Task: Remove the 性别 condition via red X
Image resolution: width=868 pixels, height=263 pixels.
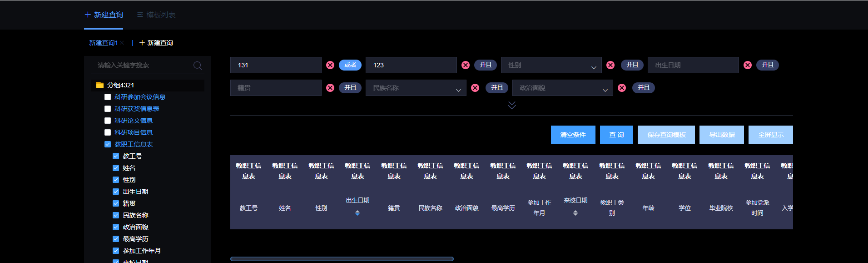Action: click(610, 65)
